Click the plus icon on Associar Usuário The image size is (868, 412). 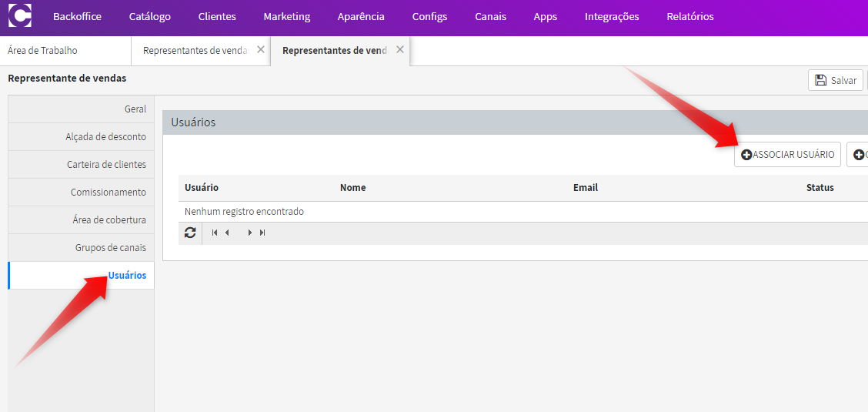[746, 155]
